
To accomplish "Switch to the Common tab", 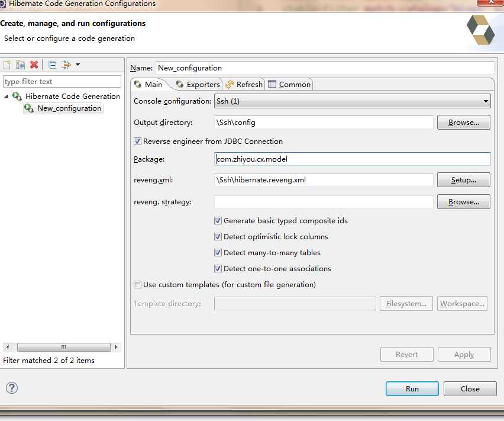I will tap(289, 85).
